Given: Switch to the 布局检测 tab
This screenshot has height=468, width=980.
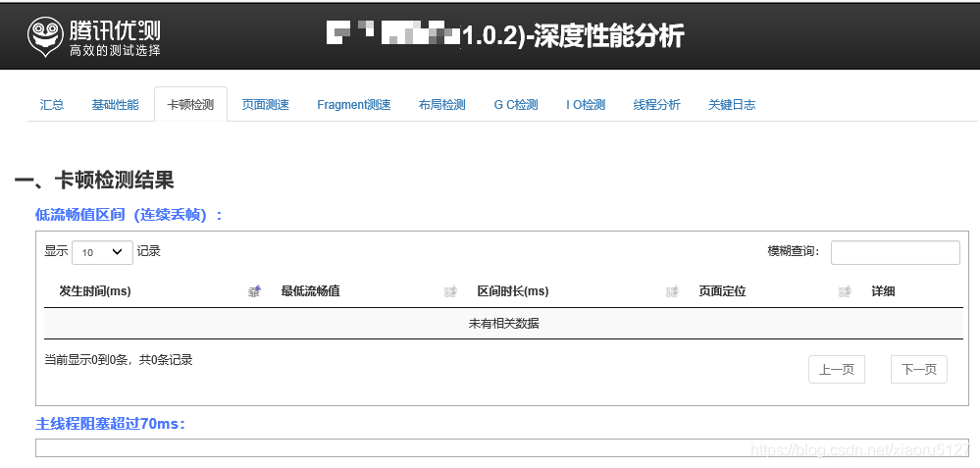Looking at the screenshot, I should pyautogui.click(x=441, y=104).
